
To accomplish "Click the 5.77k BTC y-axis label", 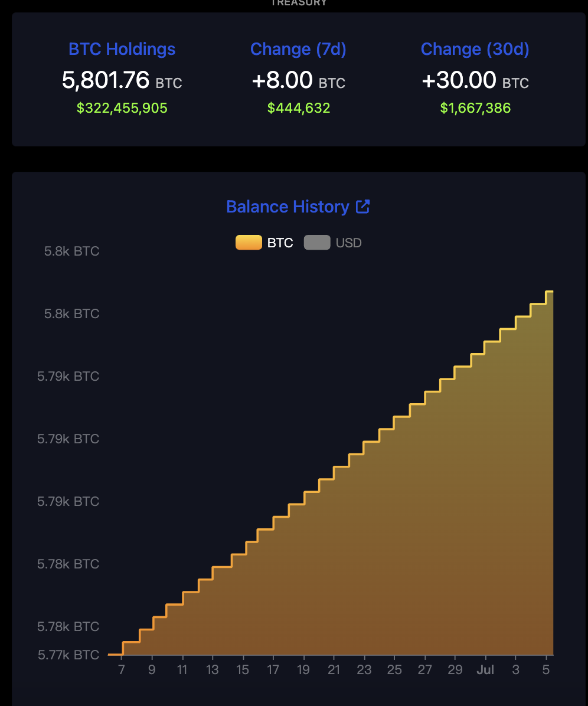I will point(68,655).
